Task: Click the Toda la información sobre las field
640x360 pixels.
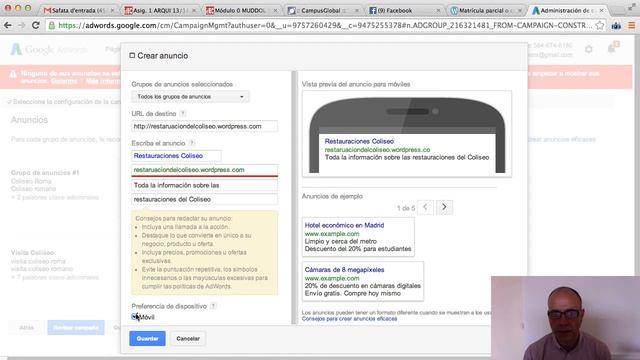Action: [x=204, y=185]
